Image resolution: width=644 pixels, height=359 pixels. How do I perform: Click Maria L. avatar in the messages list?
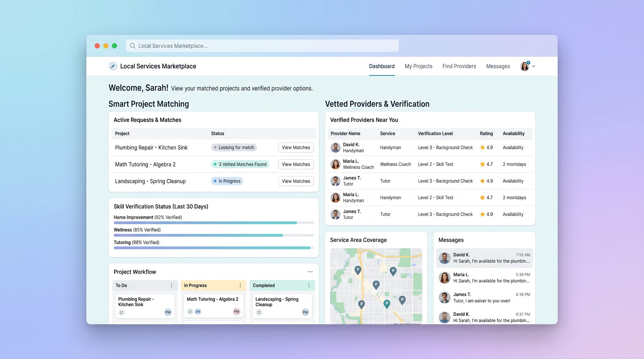(x=444, y=278)
